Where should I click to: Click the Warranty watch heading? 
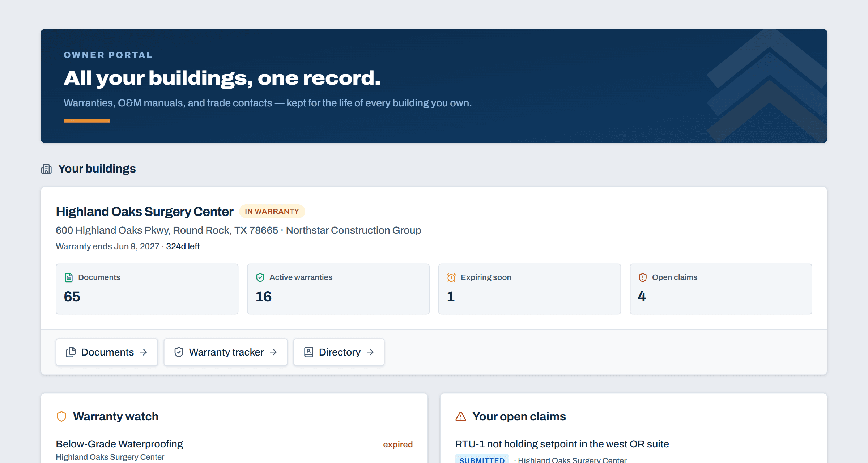(x=116, y=417)
